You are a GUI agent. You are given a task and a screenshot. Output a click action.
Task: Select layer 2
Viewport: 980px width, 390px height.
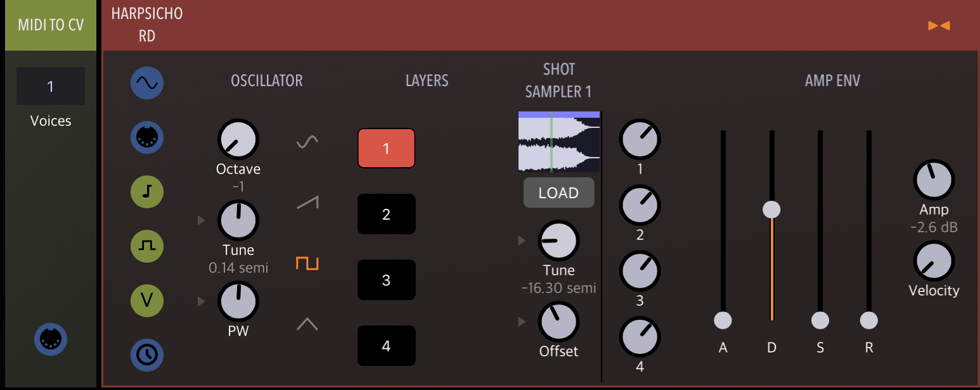(x=386, y=214)
